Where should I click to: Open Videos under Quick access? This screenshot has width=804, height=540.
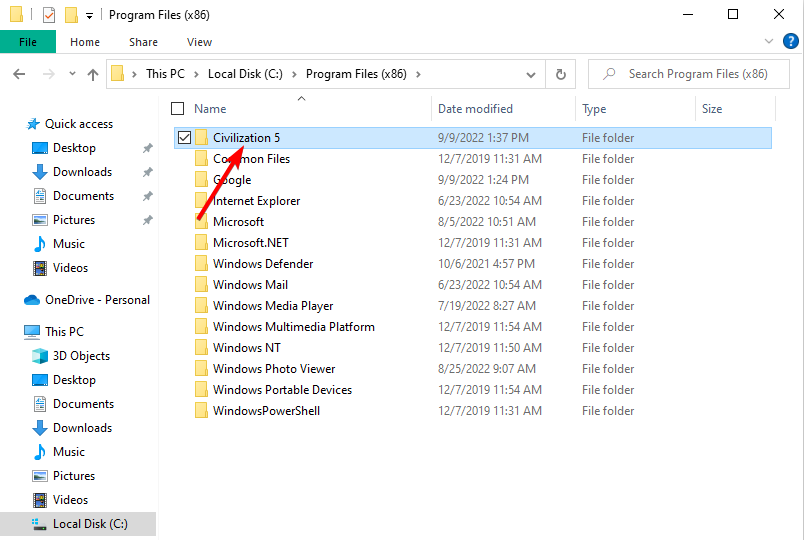[70, 268]
